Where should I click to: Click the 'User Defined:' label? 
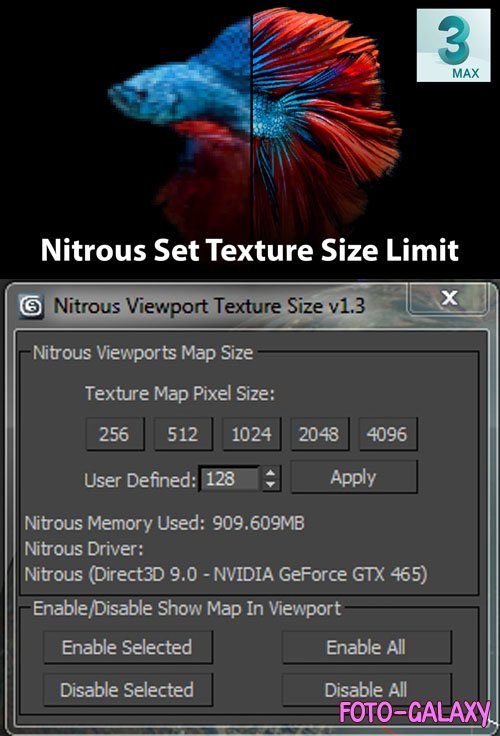(x=140, y=480)
